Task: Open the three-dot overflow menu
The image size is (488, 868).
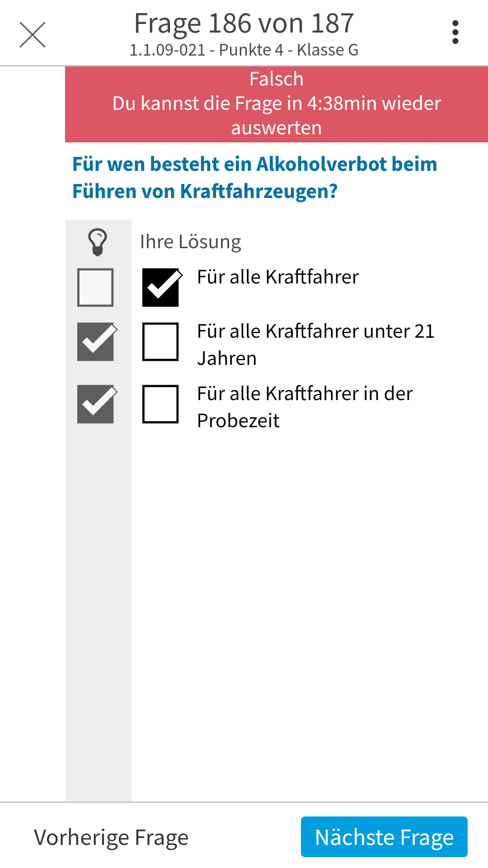Action: 455,33
